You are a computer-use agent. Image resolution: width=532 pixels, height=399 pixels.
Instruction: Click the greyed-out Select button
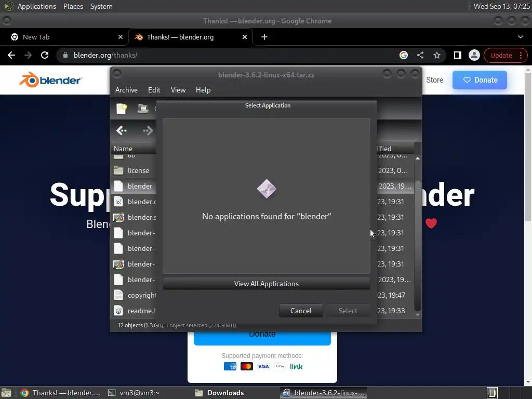[x=348, y=311]
